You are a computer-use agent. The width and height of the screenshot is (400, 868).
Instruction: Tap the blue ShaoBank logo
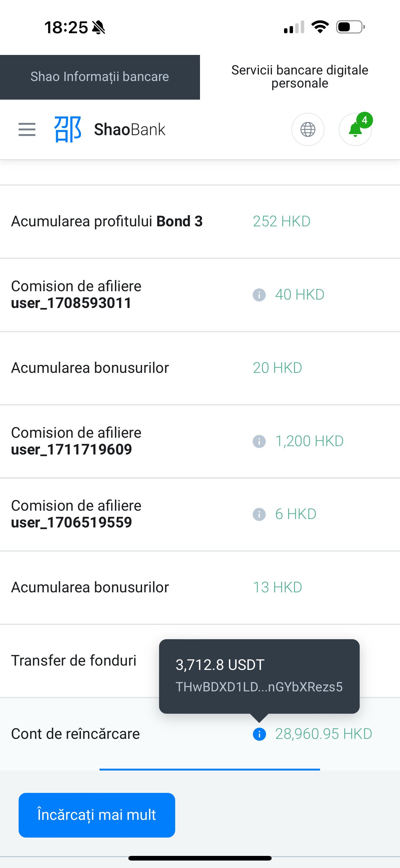coord(68,129)
